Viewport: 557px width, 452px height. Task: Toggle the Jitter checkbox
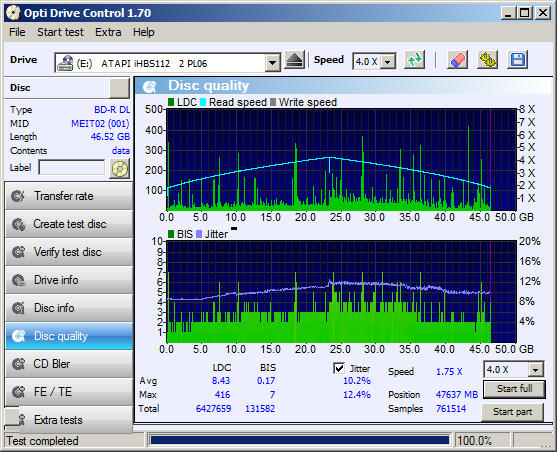point(339,368)
